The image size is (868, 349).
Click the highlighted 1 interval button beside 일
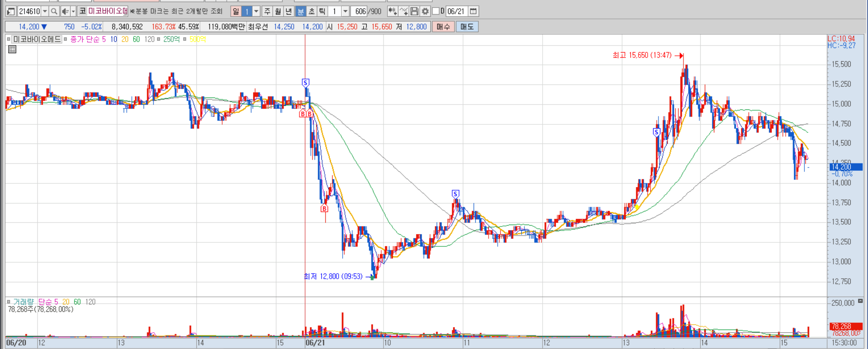click(x=247, y=11)
